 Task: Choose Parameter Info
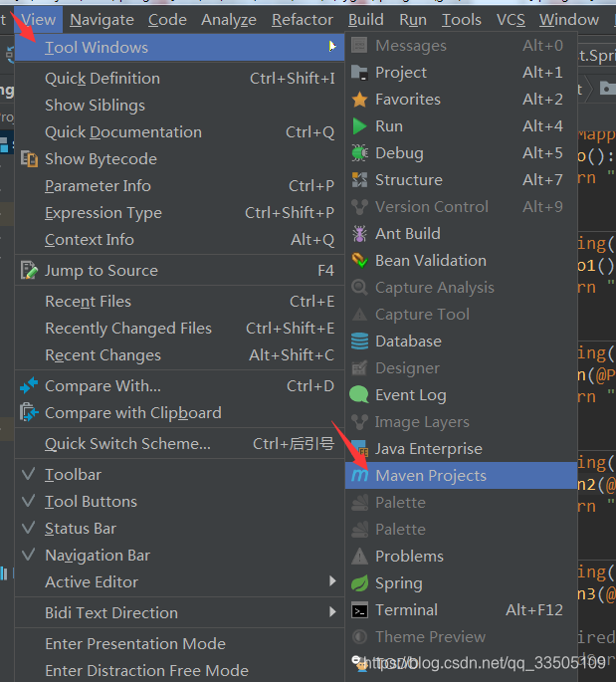click(x=179, y=186)
